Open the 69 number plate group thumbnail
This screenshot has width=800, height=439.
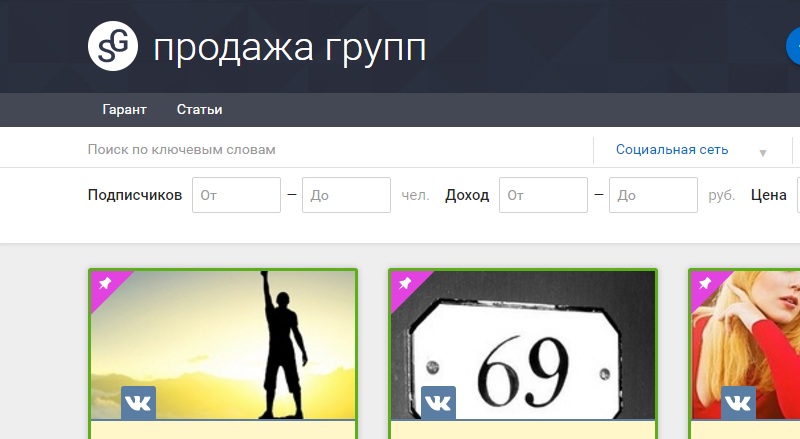[523, 345]
